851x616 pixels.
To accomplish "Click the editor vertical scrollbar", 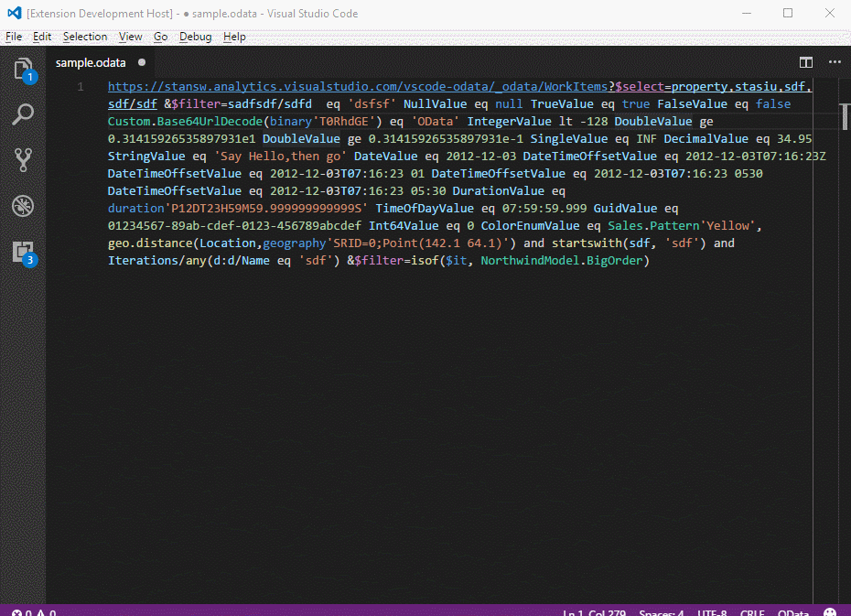I will point(844,119).
